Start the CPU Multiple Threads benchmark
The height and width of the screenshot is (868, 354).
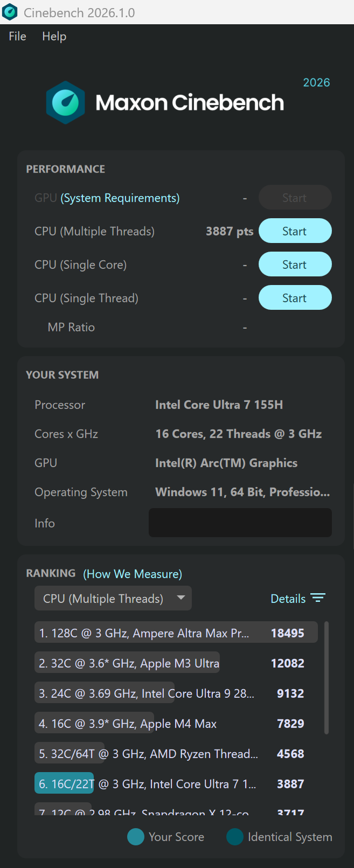(295, 231)
